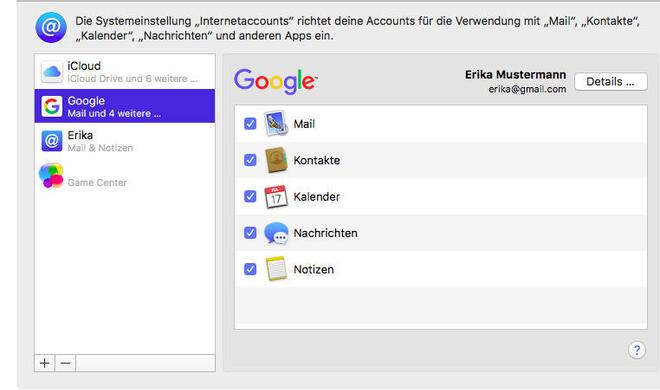Toggle the Kalender checkbox
The image size is (660, 390).
point(250,196)
